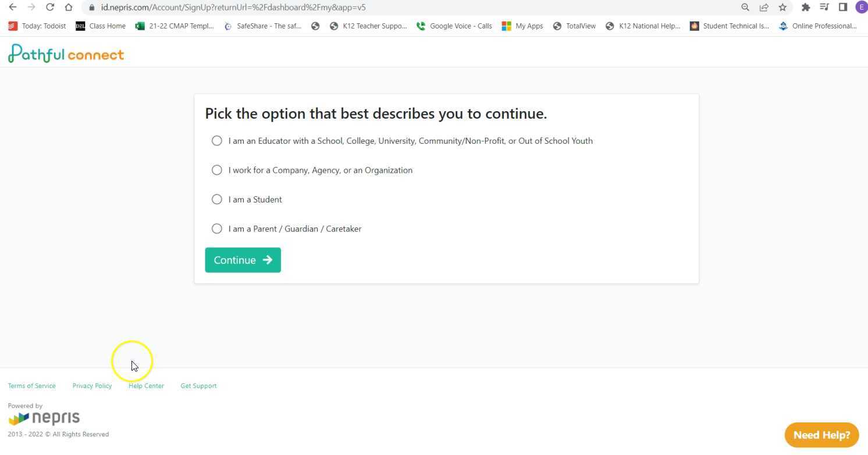Click the Extensions puzzle icon
The height and width of the screenshot is (455, 868).
coord(806,8)
